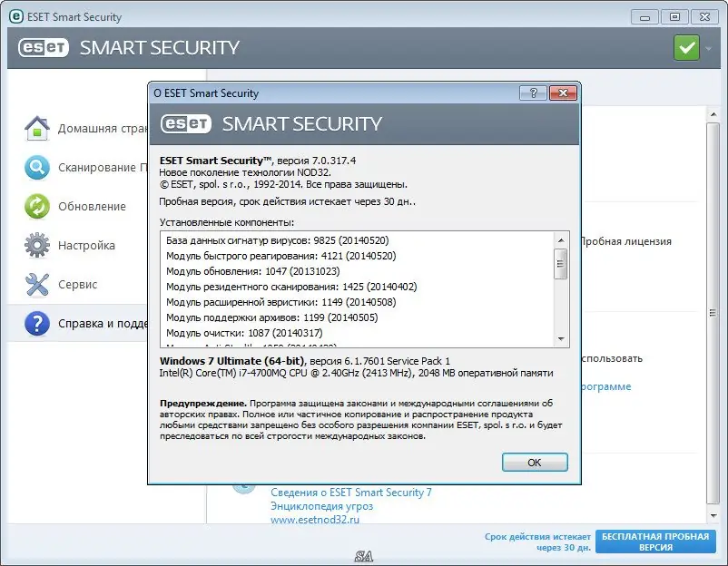Click the БЕСПЛАТНАЯ ПРОБНАЯ ВЕРСИЯ button
The image size is (728, 566).
654,542
